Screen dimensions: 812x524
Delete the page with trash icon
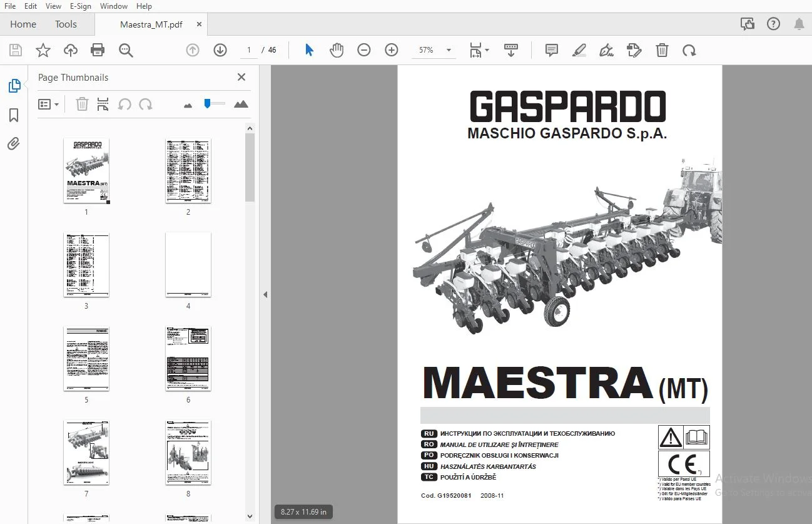[x=662, y=50]
